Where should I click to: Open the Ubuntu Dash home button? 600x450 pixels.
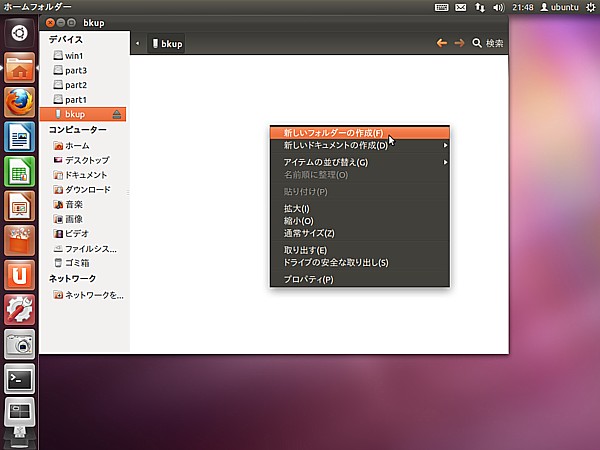point(19,33)
